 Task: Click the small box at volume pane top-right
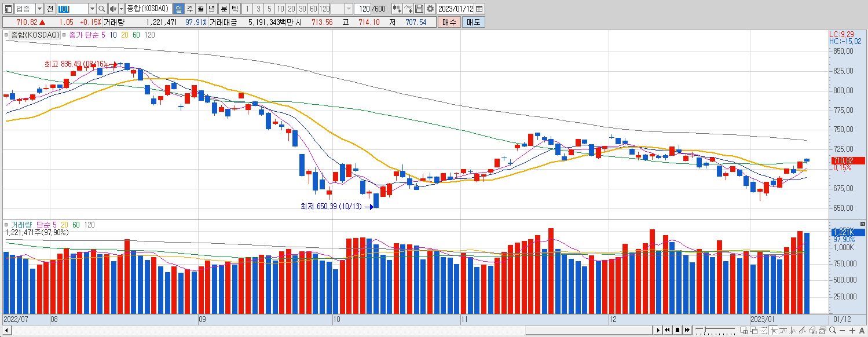[x=863, y=224]
